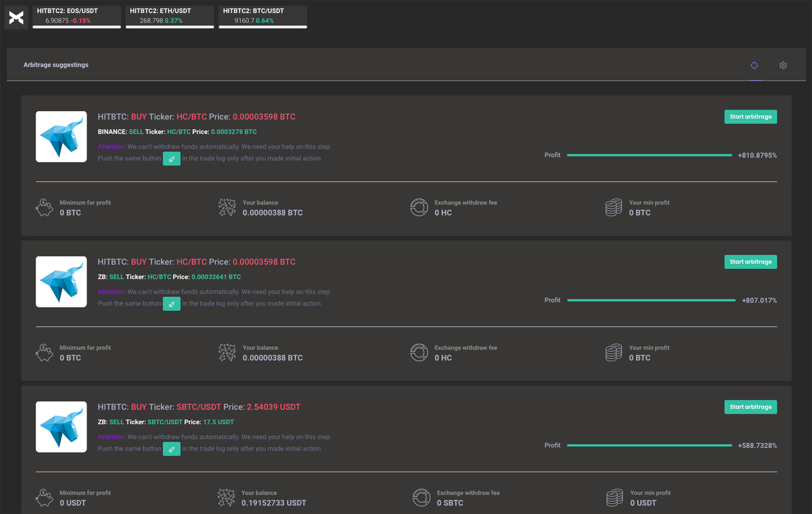Click balance icon in ZB HC/BTC card
The width and height of the screenshot is (812, 514).
click(x=227, y=352)
